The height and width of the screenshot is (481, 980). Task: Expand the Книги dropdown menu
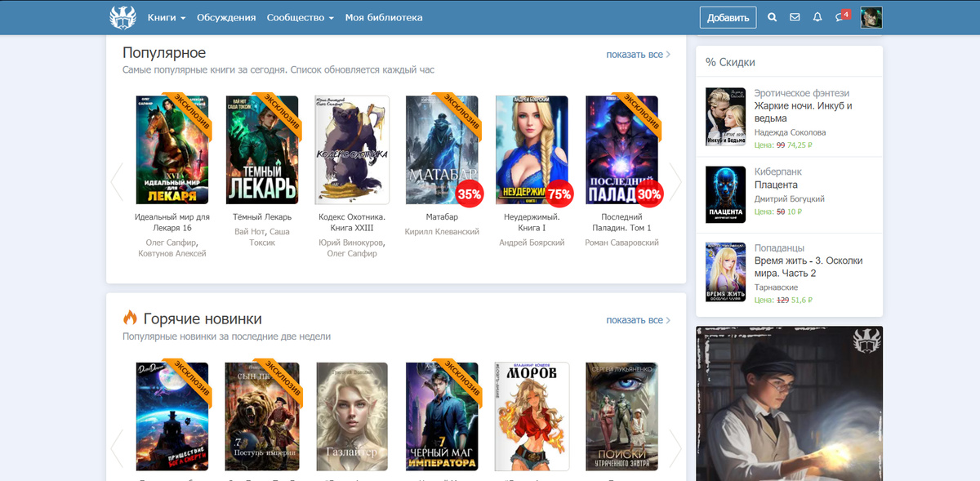(167, 17)
